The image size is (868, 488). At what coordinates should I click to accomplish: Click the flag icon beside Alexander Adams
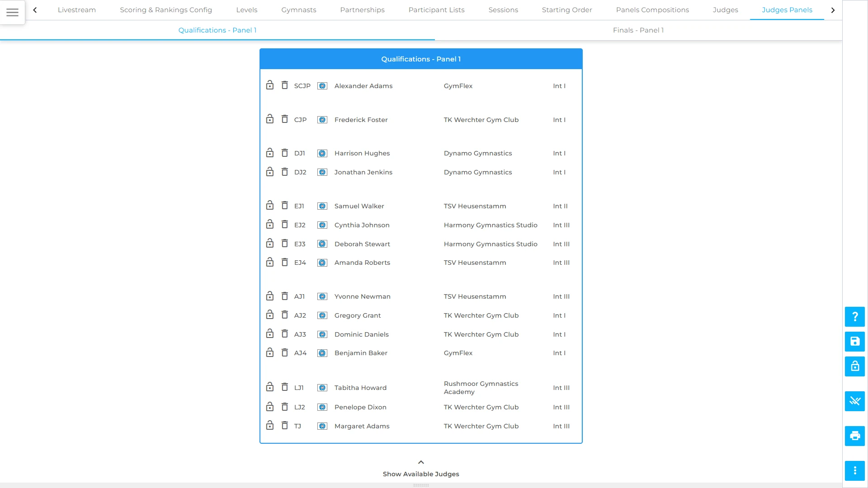322,86
